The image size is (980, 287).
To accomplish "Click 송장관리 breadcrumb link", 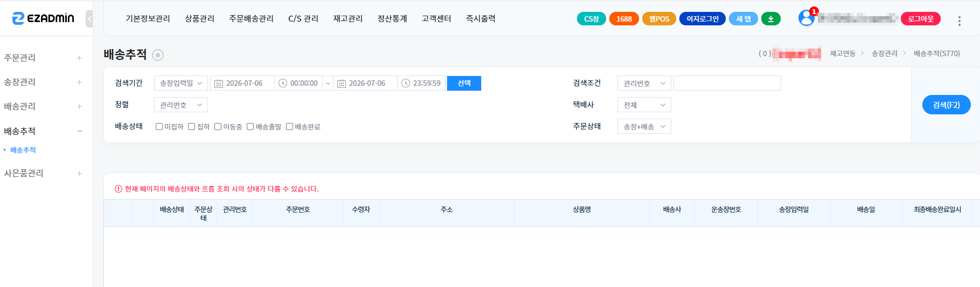I will point(885,53).
